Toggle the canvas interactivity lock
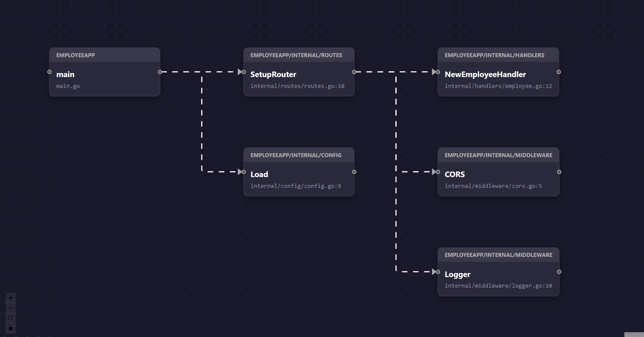This screenshot has width=644, height=337. [x=11, y=328]
